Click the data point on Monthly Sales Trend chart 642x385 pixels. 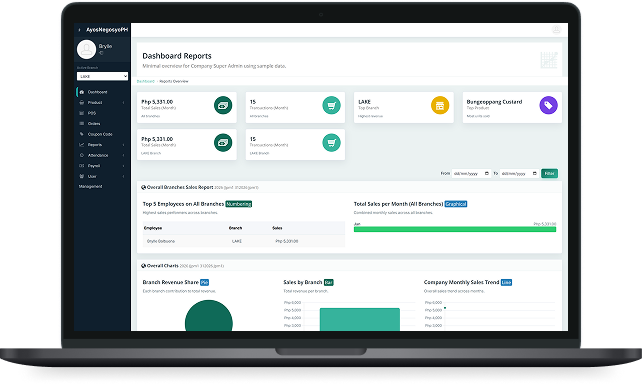pos(445,308)
